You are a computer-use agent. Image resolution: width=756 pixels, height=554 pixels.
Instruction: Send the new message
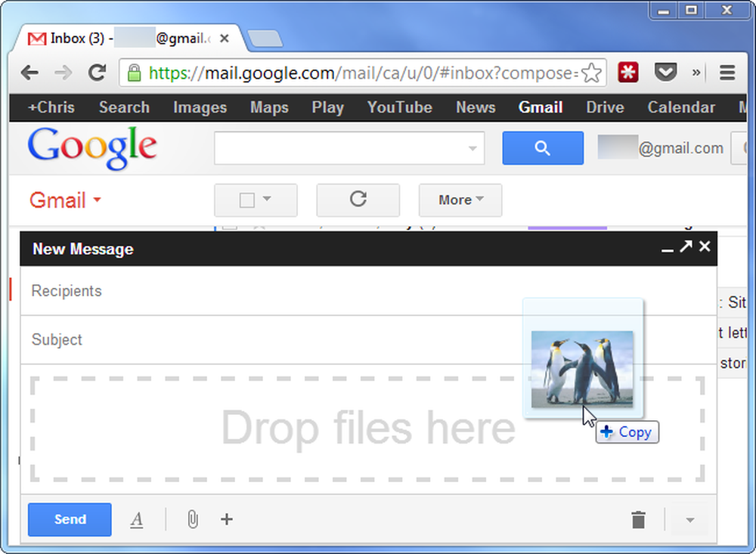pos(70,519)
